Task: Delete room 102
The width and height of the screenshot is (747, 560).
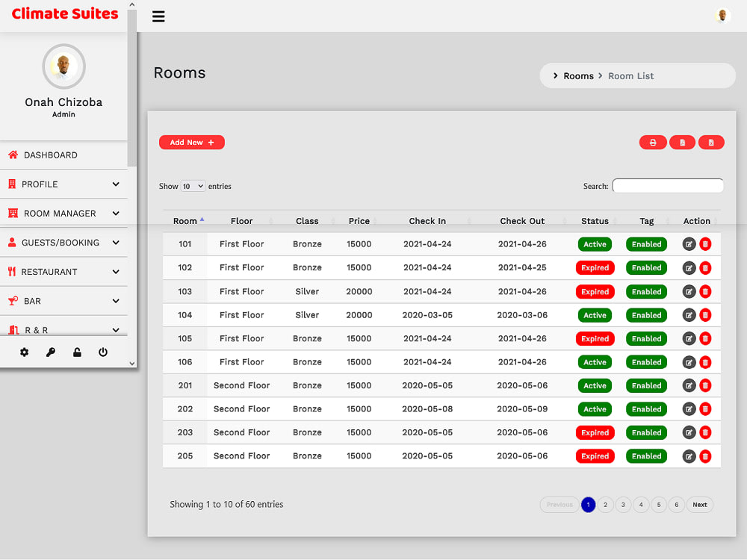Action: [706, 267]
